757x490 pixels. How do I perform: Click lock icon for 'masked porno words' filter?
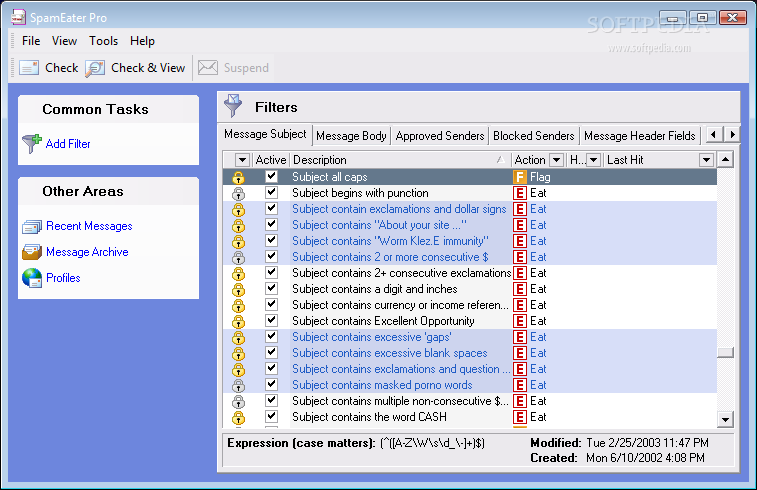coord(238,385)
